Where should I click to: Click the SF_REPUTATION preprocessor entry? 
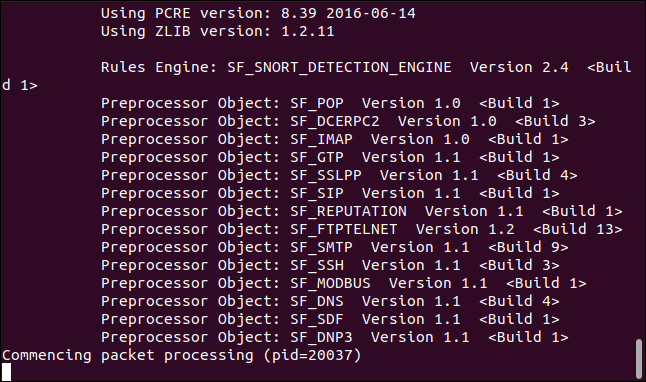361,211
